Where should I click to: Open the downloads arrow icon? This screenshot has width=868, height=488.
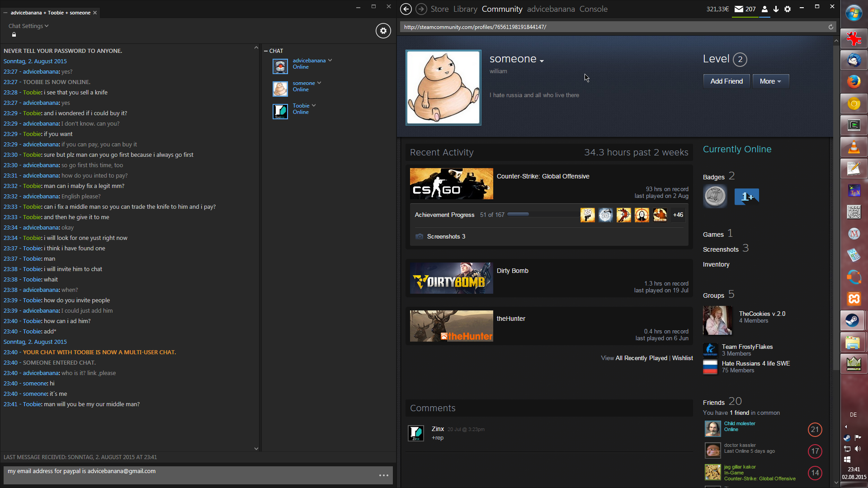tap(776, 9)
